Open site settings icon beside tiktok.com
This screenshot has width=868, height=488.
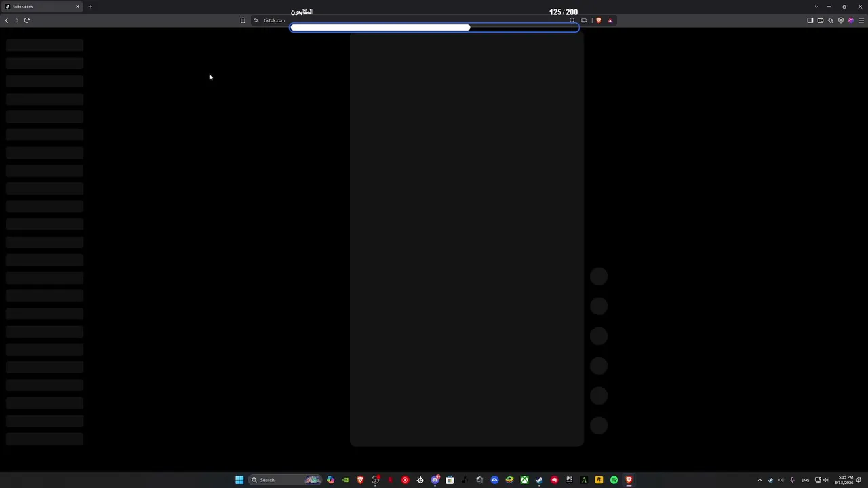[x=256, y=20]
